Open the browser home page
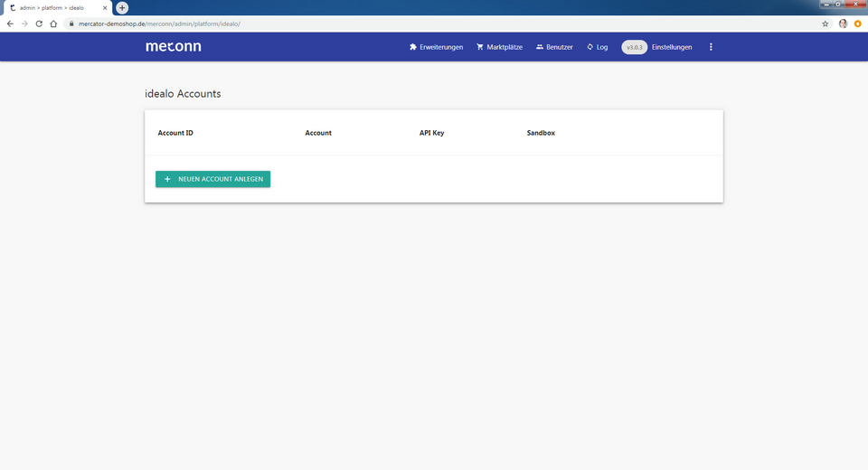Viewport: 868px width, 470px height. (53, 23)
